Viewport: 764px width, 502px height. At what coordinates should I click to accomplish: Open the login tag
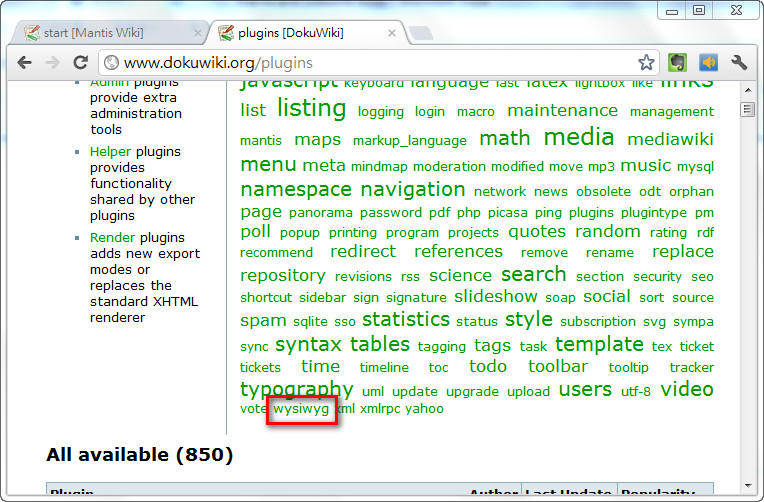tap(430, 112)
